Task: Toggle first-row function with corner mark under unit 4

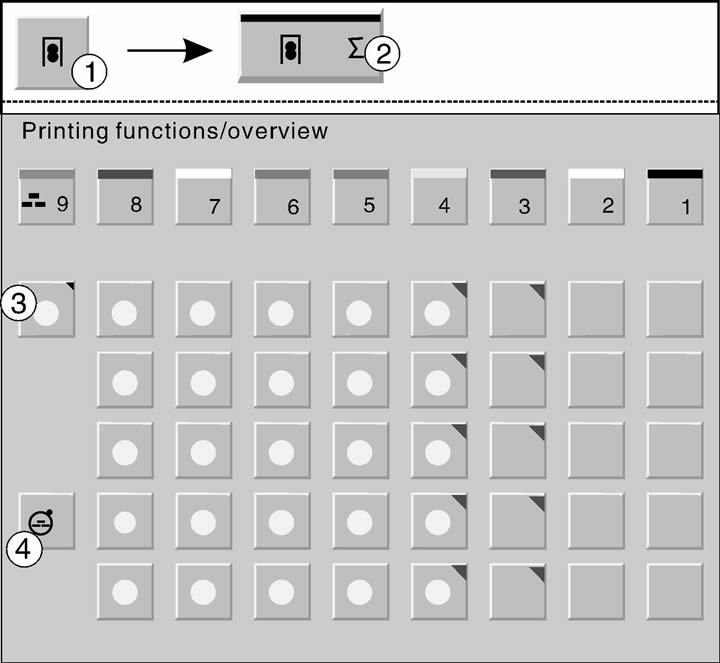Action: (x=439, y=309)
